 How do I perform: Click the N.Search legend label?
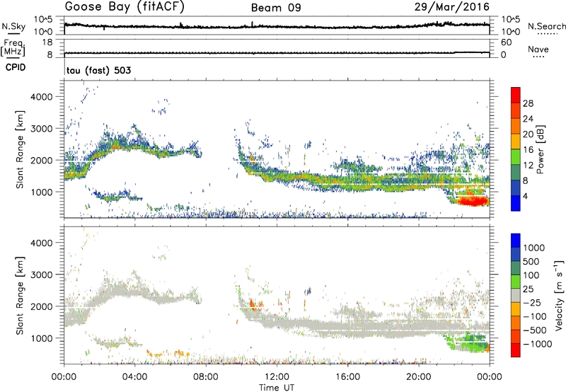coord(546,26)
